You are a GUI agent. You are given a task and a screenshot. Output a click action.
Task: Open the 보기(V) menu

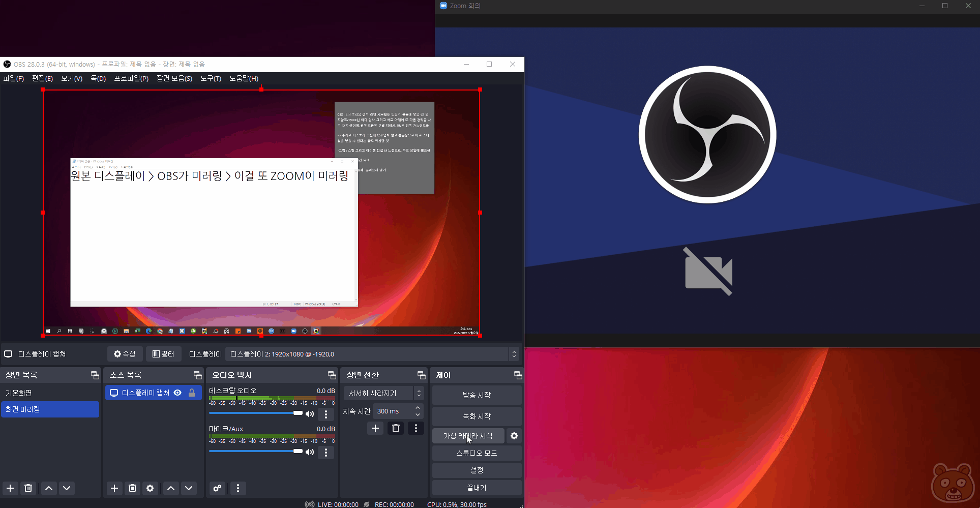[72, 78]
